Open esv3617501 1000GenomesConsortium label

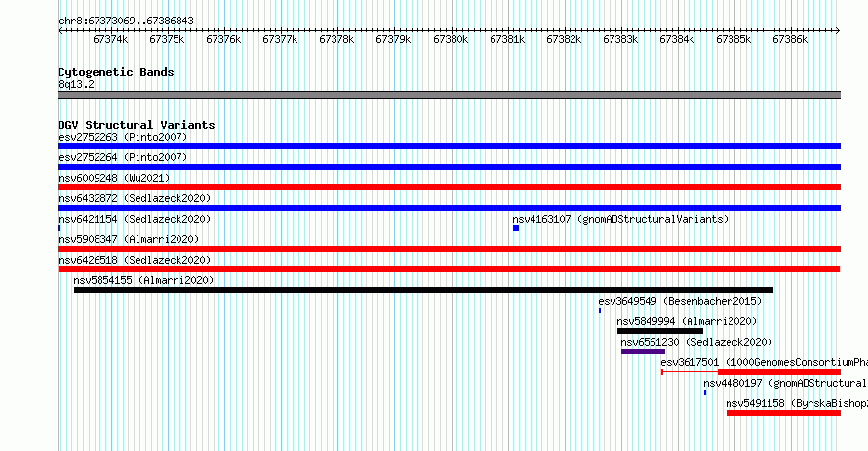(x=764, y=362)
